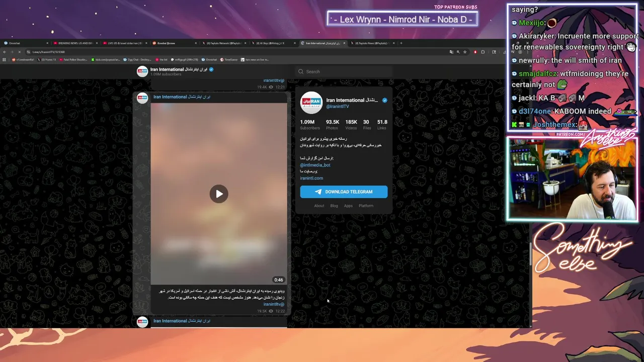Image resolution: width=644 pixels, height=362 pixels.
Task: Open the bookmarks apps grid icon
Action: pyautogui.click(x=4, y=60)
